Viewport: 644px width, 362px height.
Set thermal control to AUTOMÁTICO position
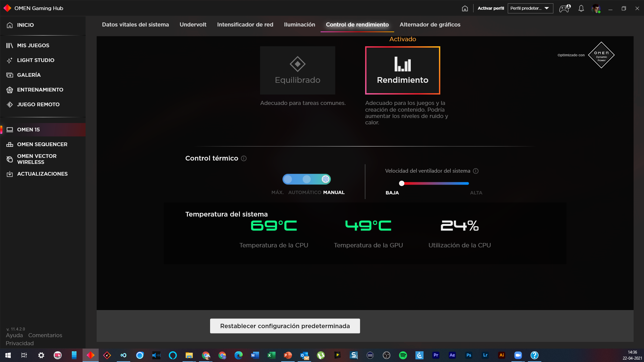pos(306,179)
